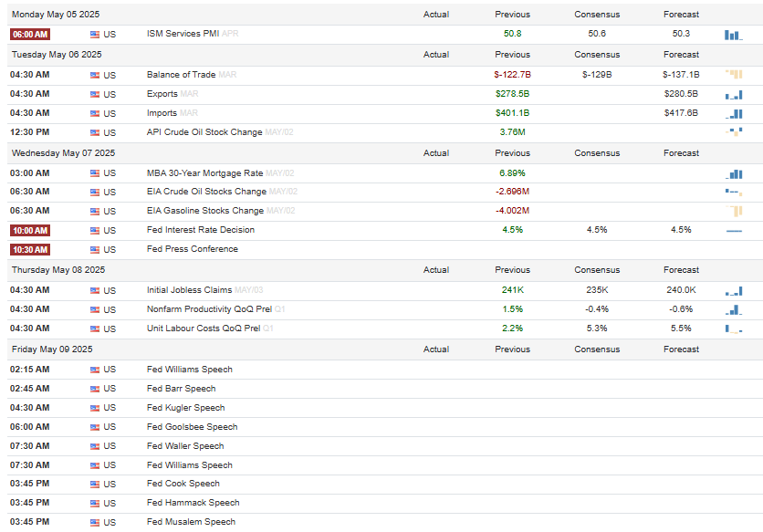Select the US flag beside Fed Musalem Speech
This screenshot has width=763, height=532.
[95, 523]
